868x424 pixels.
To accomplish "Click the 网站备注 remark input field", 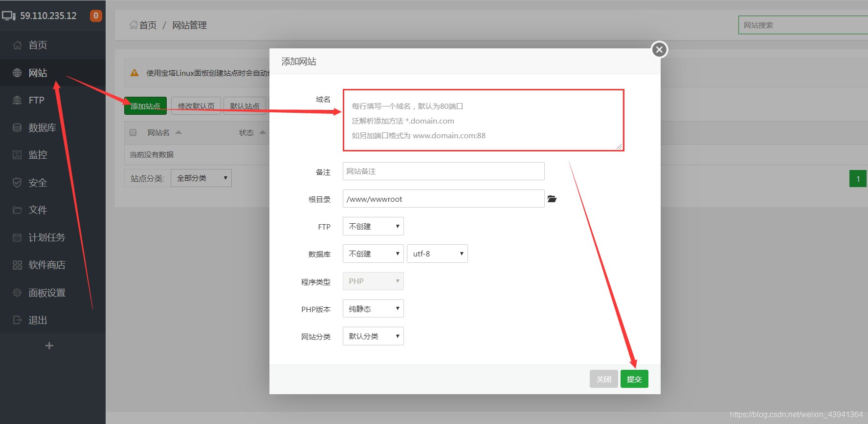I will (444, 171).
